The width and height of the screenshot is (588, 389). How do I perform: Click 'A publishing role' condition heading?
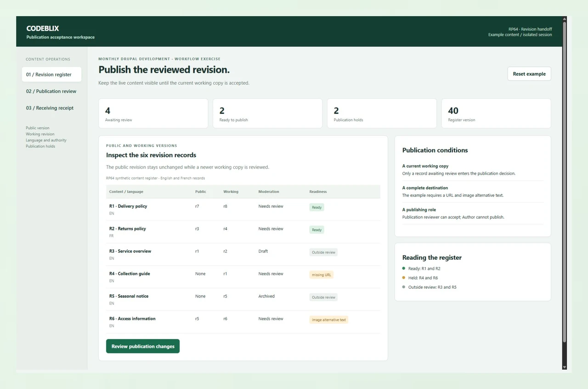pyautogui.click(x=419, y=210)
